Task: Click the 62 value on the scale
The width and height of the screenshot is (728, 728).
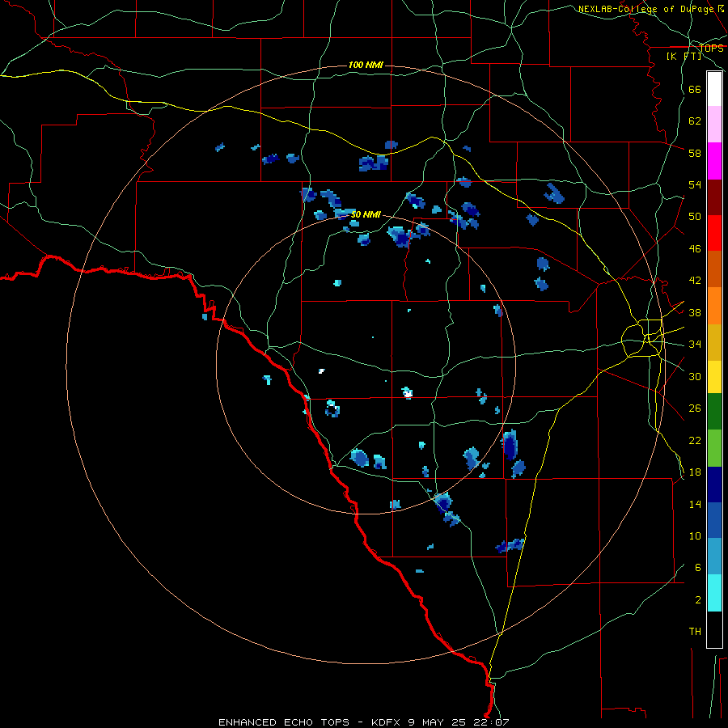Action: click(695, 121)
